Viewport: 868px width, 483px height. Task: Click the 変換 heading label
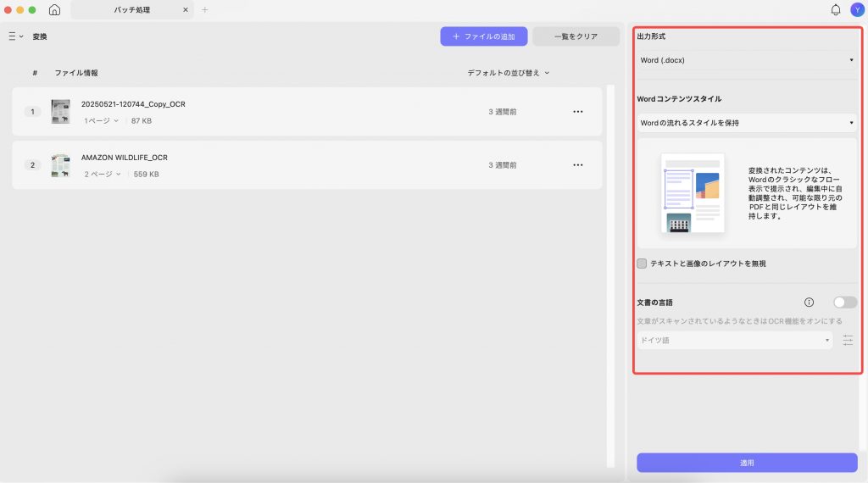click(39, 36)
